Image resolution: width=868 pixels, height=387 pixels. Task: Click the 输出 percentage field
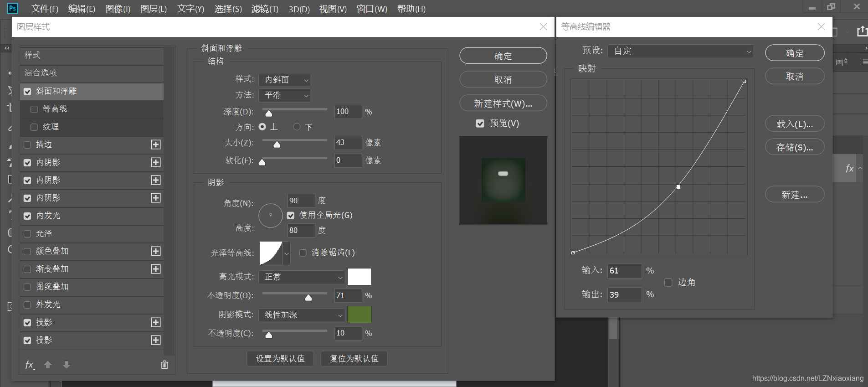(624, 294)
